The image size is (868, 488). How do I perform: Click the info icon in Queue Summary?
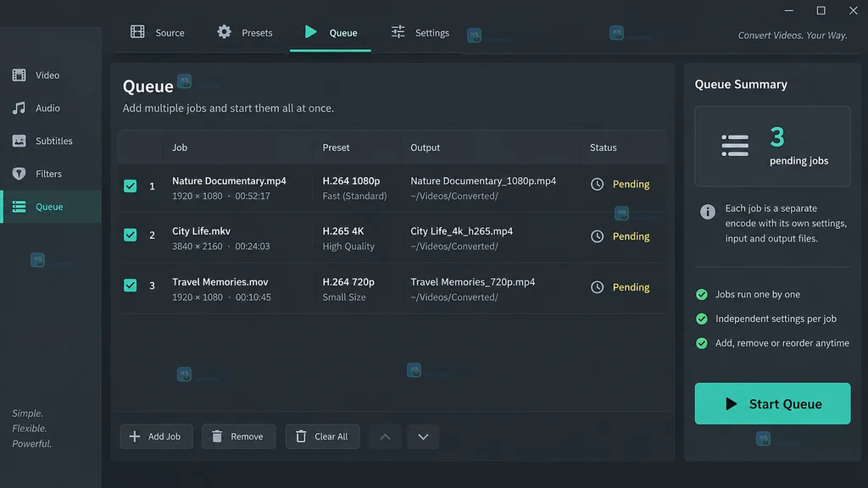[x=707, y=211]
